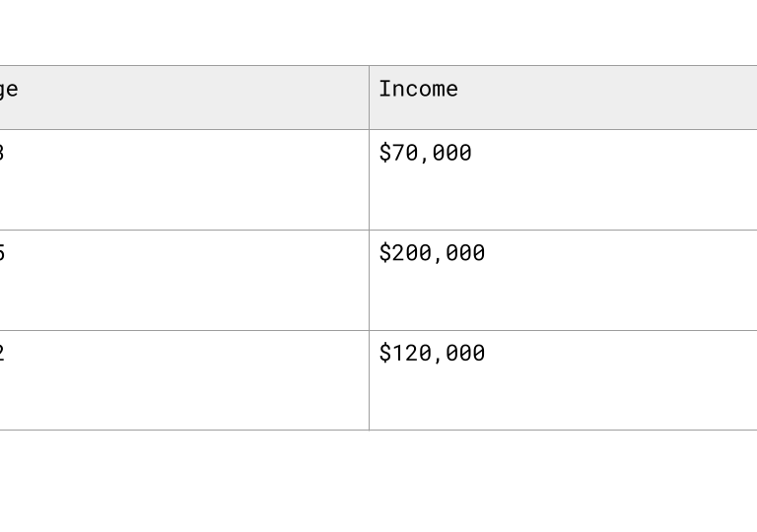Pick the $120,000 income cell

pos(433,353)
